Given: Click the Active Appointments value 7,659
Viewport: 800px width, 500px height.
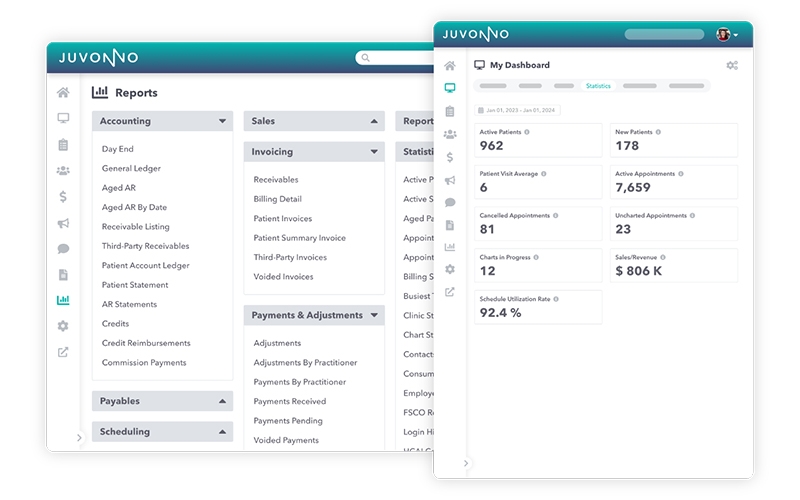Looking at the screenshot, I should pos(633,187).
